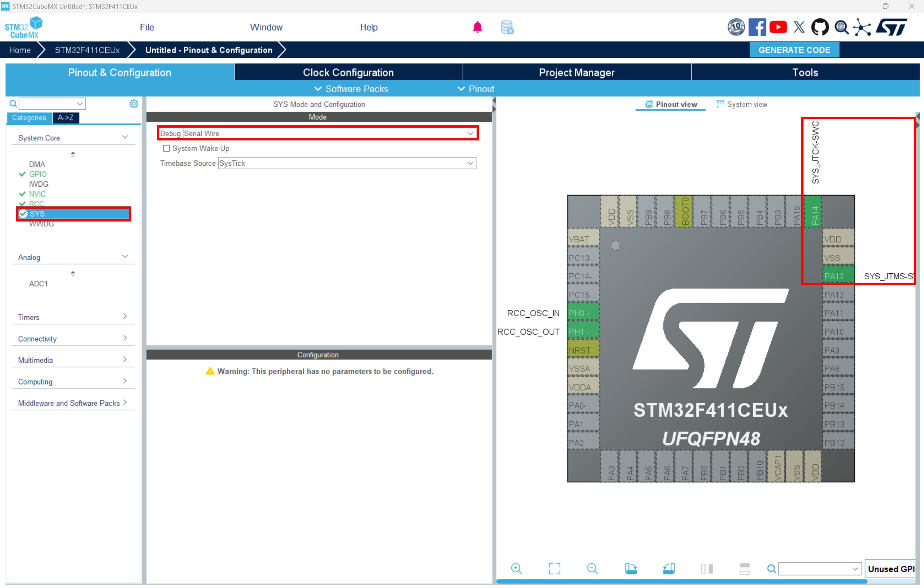924x588 pixels.
Task: Zoom out of the chip pinout
Action: point(592,568)
